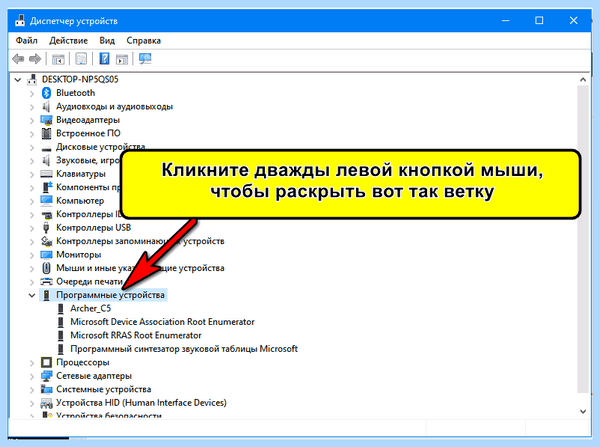Expand the Процессоры branch arrow
600x447 pixels.
point(32,363)
